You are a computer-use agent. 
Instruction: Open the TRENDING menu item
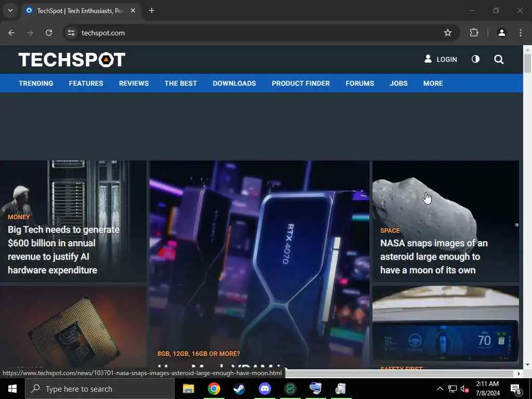coord(36,84)
